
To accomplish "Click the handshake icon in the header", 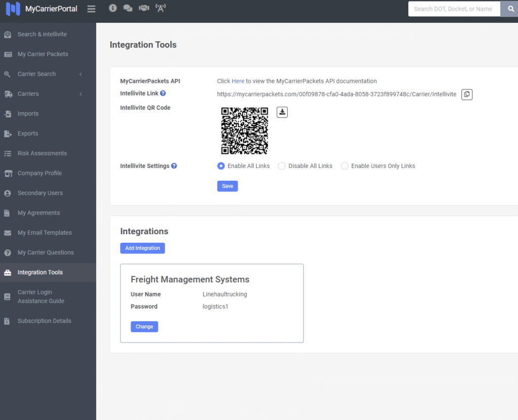I will [x=144, y=8].
